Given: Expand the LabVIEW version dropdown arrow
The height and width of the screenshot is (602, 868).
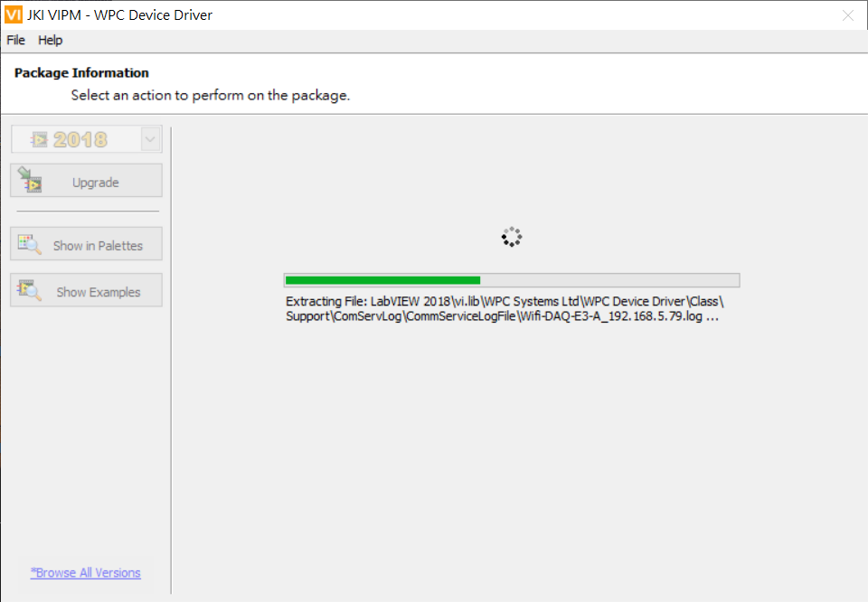Looking at the screenshot, I should point(151,139).
